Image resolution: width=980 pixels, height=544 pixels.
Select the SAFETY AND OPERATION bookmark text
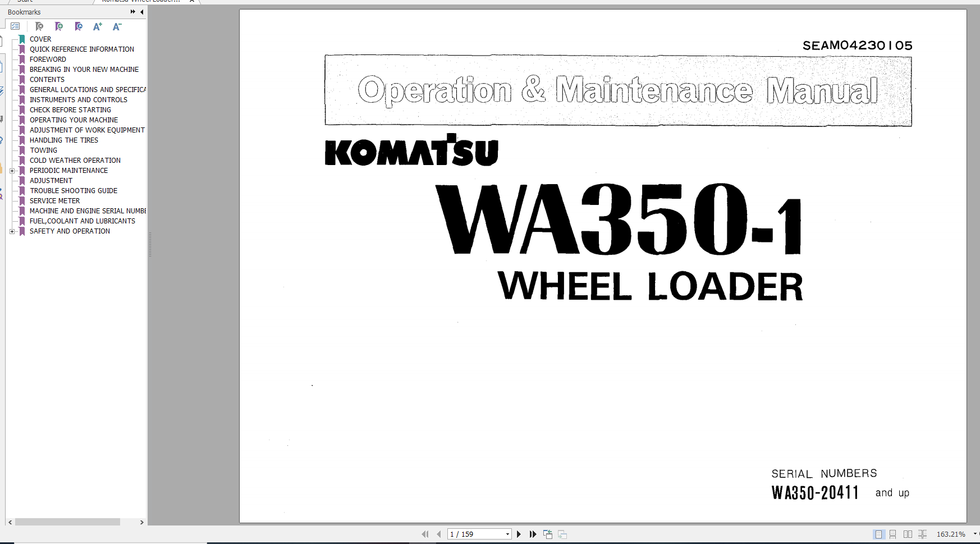click(x=70, y=231)
